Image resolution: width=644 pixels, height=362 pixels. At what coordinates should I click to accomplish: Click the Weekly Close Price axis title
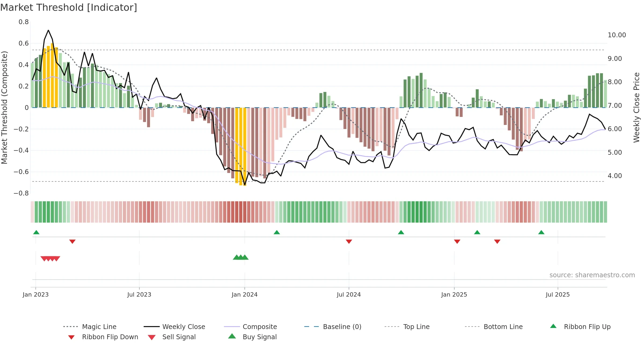tap(636, 108)
